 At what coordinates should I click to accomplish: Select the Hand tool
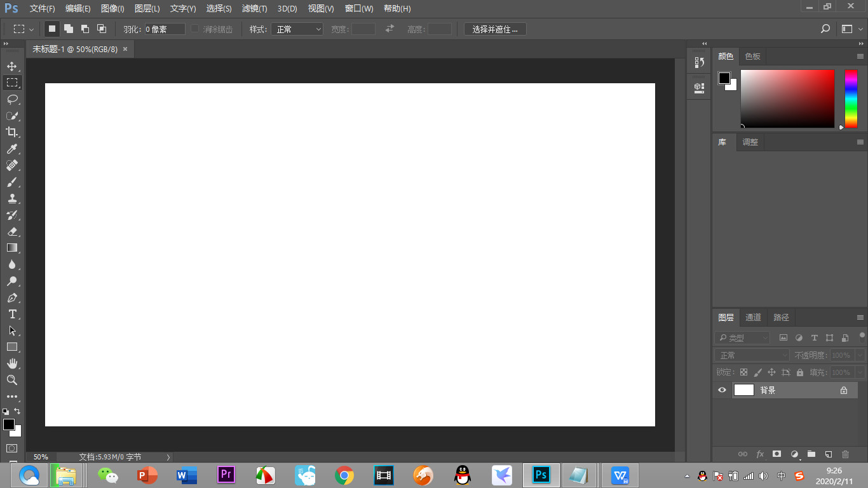coord(12,363)
